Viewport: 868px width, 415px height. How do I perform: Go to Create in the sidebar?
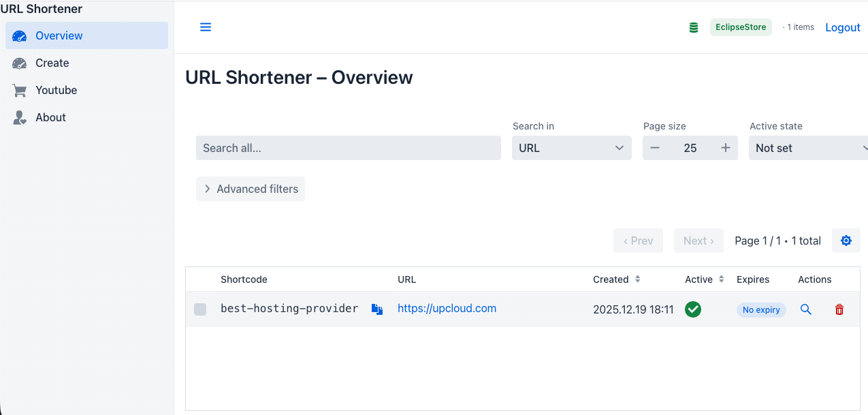(52, 63)
